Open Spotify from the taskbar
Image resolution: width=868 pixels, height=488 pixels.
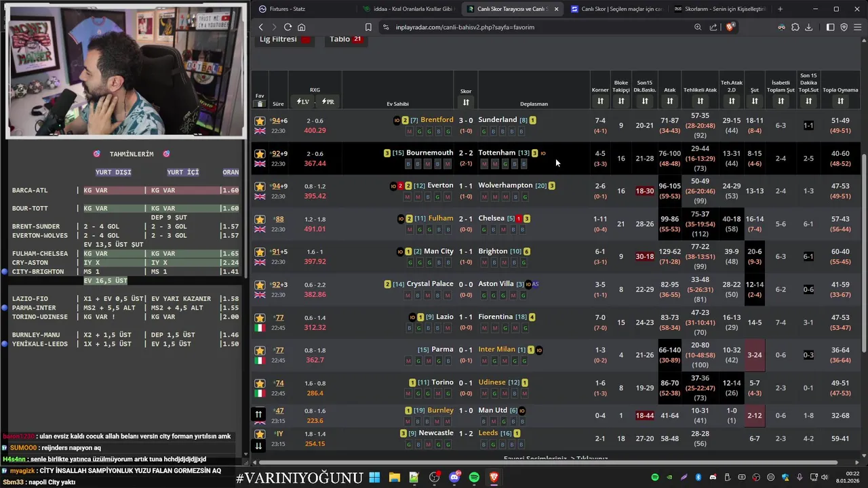474,477
